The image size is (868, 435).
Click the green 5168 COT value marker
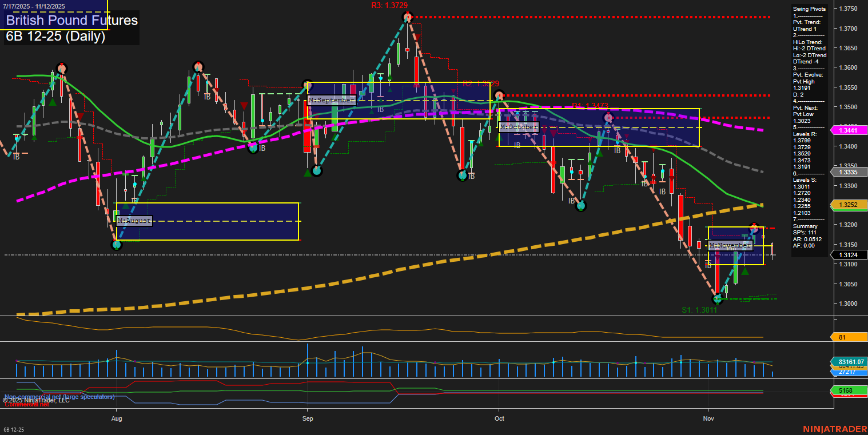tap(850, 390)
